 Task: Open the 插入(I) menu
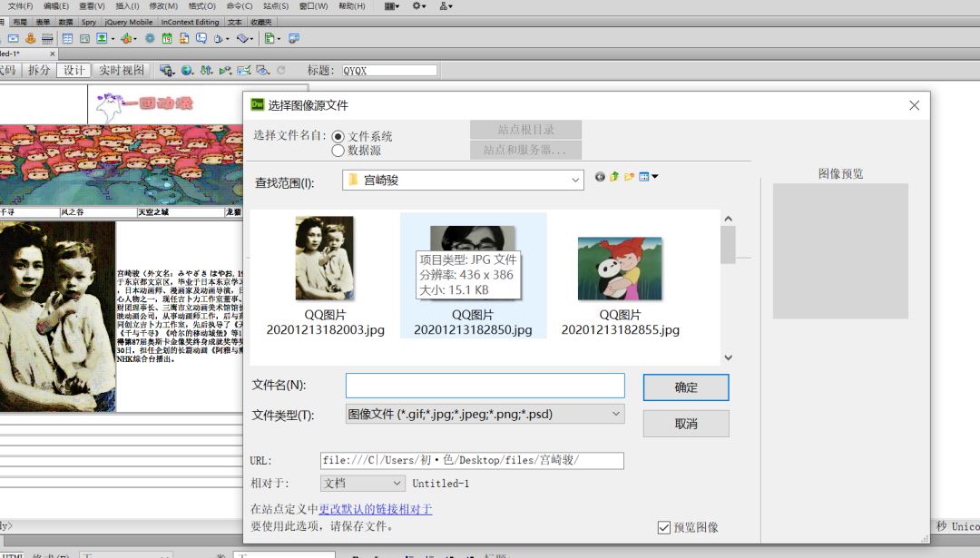(x=128, y=6)
